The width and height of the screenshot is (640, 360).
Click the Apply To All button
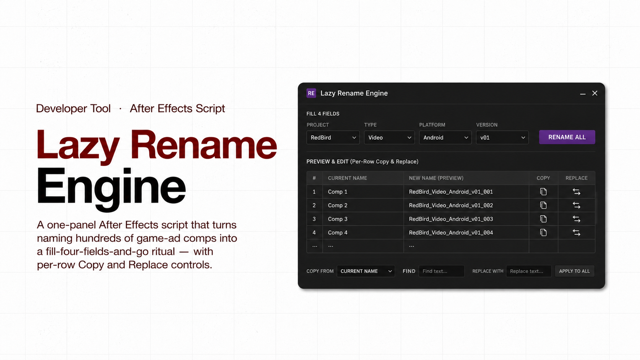click(574, 271)
